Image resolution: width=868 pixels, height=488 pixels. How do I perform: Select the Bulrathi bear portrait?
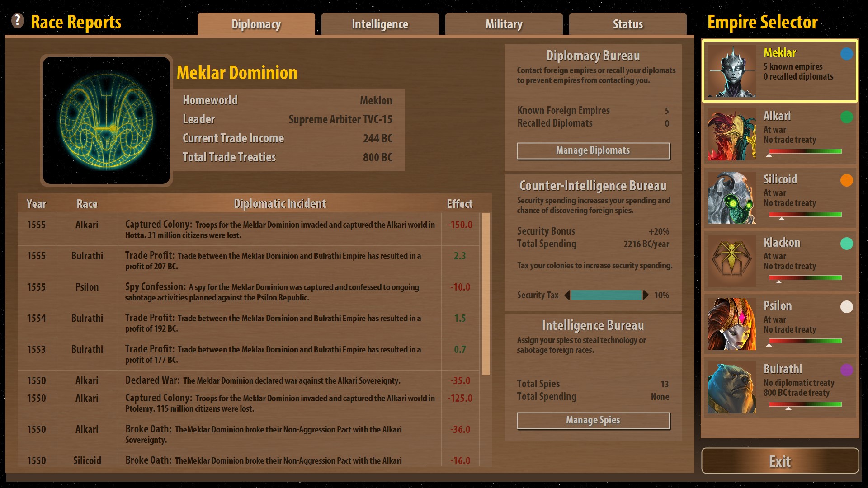coord(731,387)
